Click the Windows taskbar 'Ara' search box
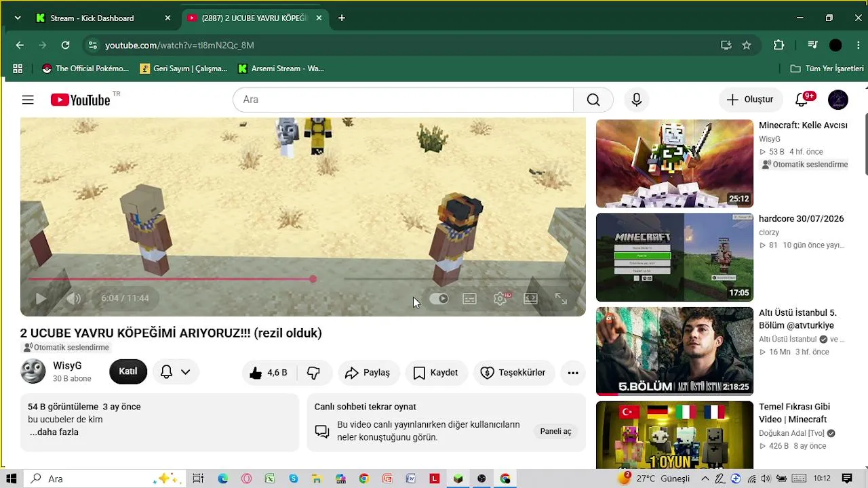The image size is (868, 488). [x=105, y=479]
